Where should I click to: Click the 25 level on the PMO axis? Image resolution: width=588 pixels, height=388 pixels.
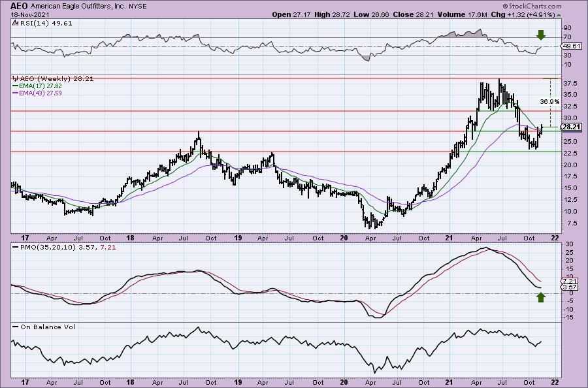pyautogui.click(x=568, y=252)
